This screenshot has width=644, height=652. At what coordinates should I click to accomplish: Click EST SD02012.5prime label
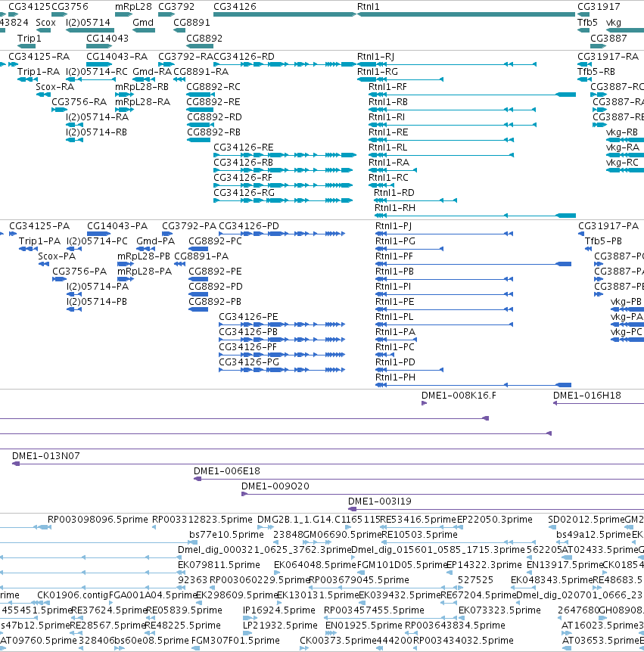click(586, 520)
